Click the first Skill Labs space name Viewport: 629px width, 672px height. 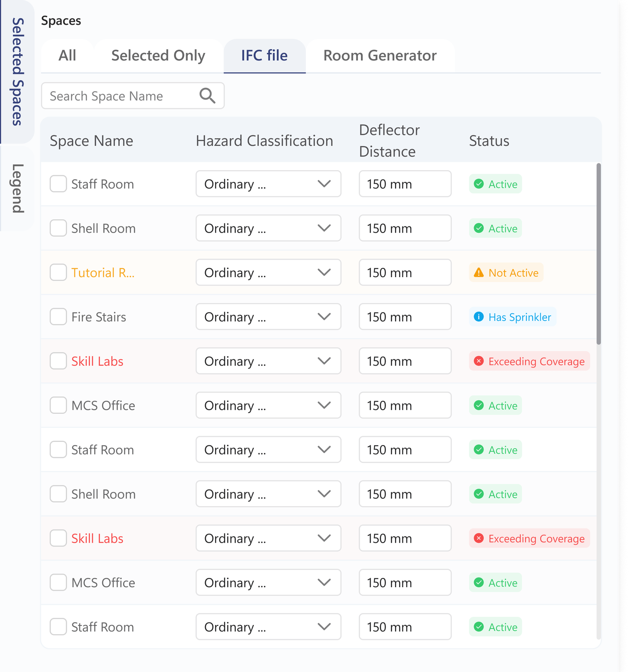(97, 361)
